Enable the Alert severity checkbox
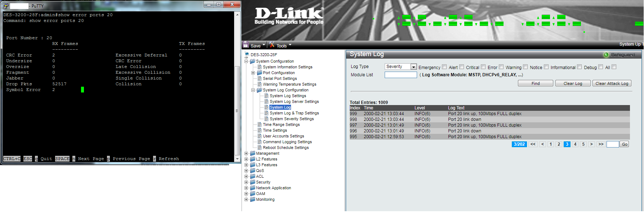 [x=461, y=67]
